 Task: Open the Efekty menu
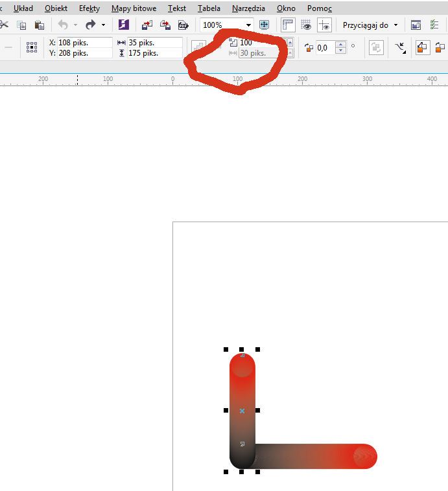pos(89,8)
